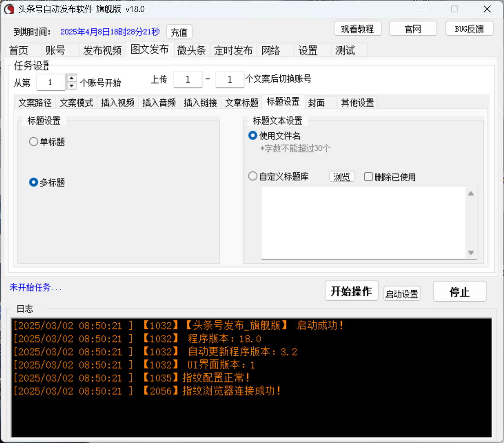Increase the starting account number spinner
This screenshot has width=504, height=443.
coord(71,78)
